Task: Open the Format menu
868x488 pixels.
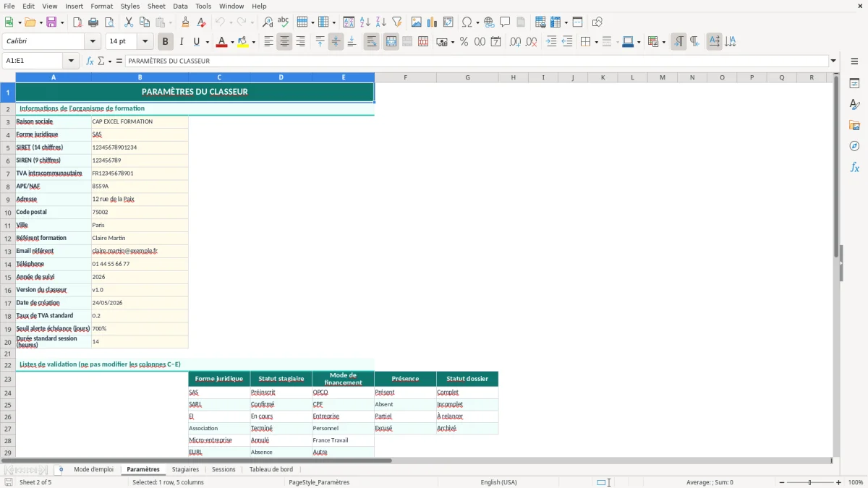Action: 101,6
